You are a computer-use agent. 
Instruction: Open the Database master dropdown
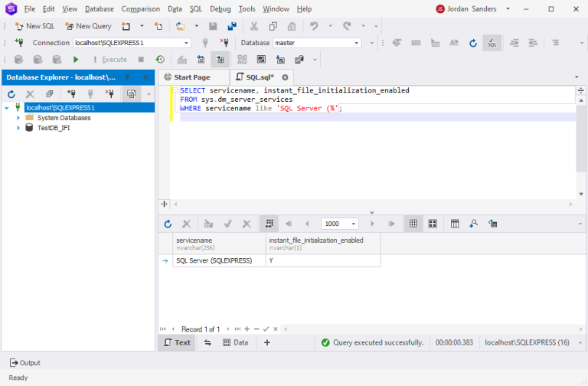pyautogui.click(x=357, y=43)
